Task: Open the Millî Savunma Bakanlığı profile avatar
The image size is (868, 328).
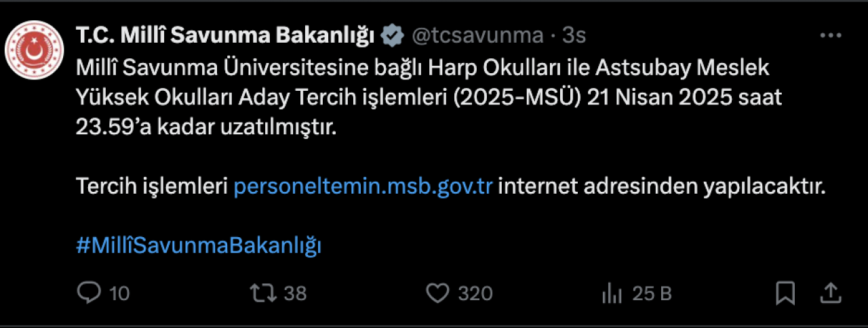Action: pos(34,54)
